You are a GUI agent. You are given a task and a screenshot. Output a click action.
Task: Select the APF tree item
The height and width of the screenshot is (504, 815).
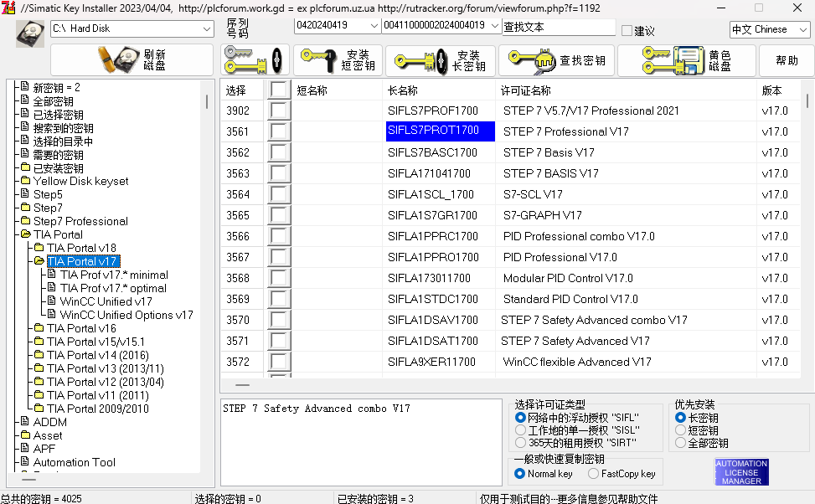point(44,449)
